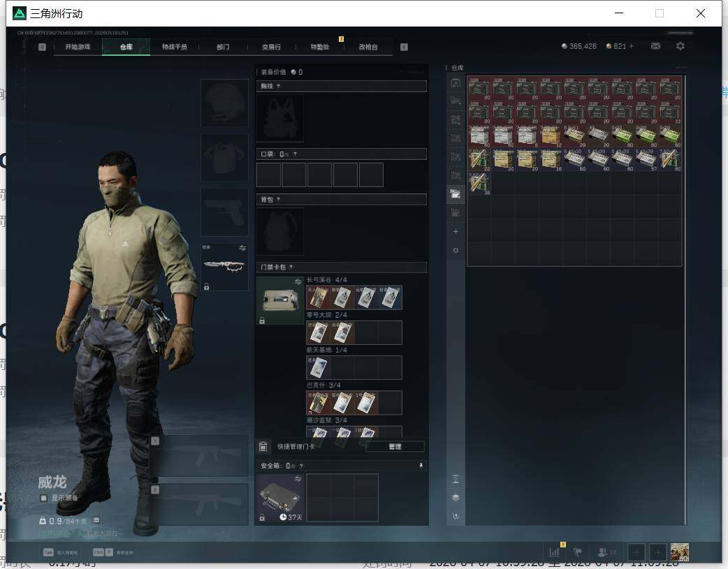Image resolution: width=728 pixels, height=569 pixels.
Task: Click the help question mark beside 胸挂
Action: coord(278,87)
